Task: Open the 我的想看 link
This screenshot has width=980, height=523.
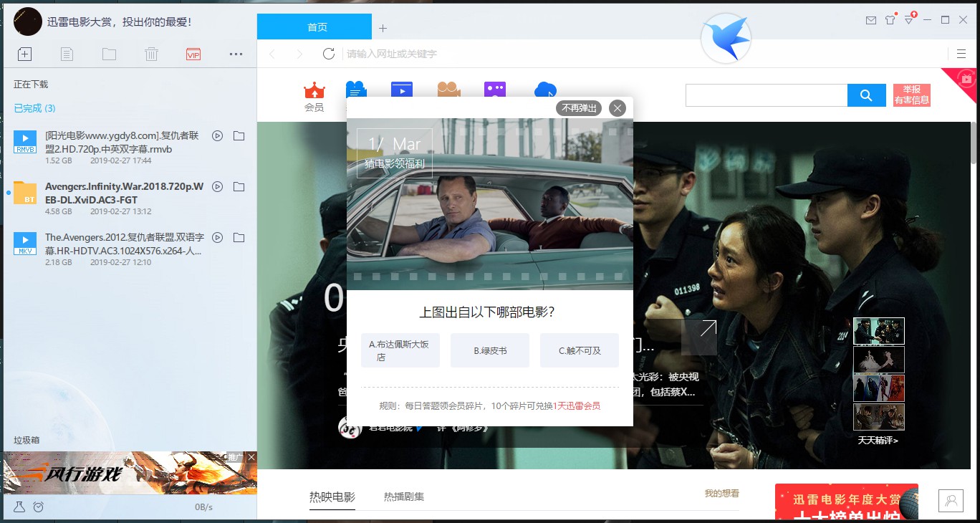Action: coord(722,494)
